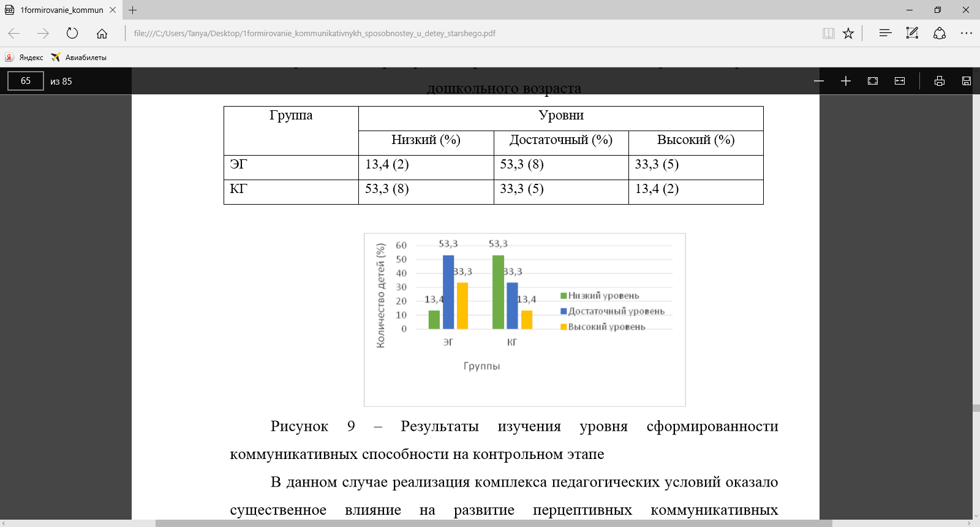This screenshot has height=527, width=980.
Task: Refresh the current PDF page
Action: point(72,33)
